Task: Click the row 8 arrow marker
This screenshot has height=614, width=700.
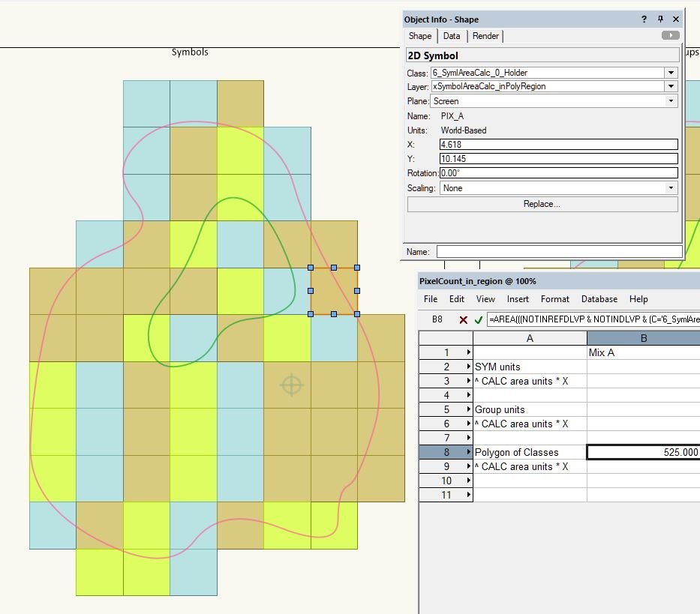Action: point(469,452)
